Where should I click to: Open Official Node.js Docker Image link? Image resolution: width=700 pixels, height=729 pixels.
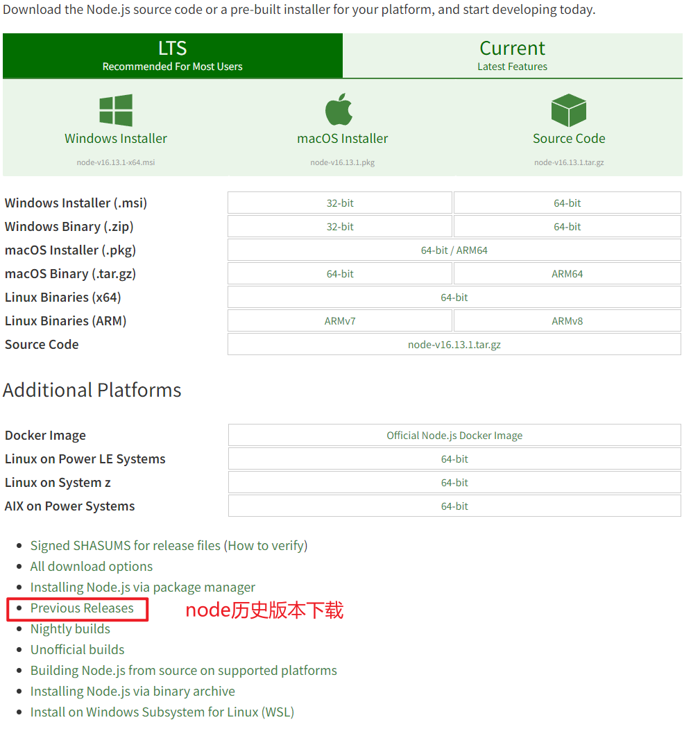(454, 435)
